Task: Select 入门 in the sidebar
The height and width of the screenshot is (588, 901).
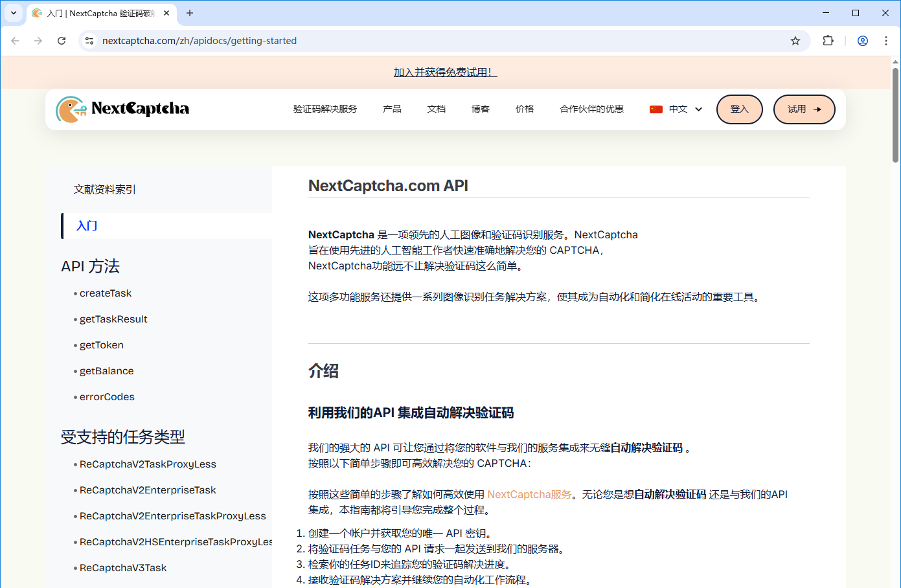Action: pyautogui.click(x=166, y=226)
